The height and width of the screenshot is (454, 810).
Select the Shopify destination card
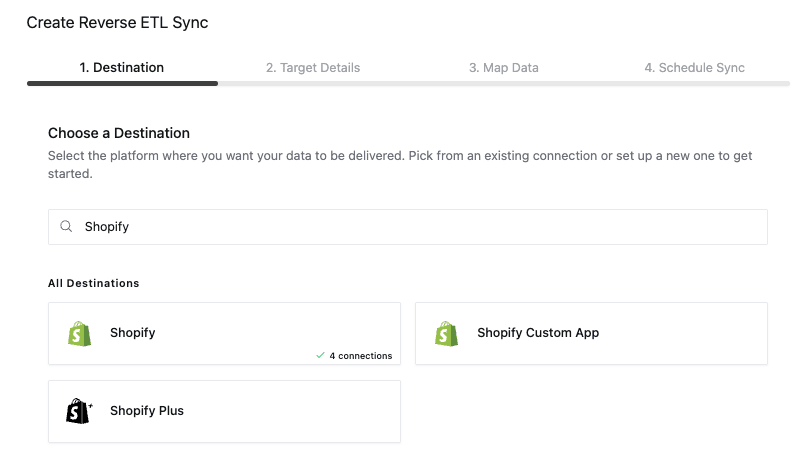point(224,334)
